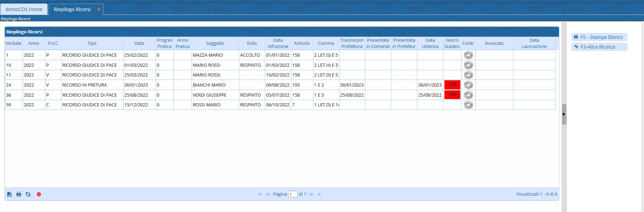Select the Riepilogo Ricorsi tab
The width and height of the screenshot is (644, 212).
[x=72, y=9]
